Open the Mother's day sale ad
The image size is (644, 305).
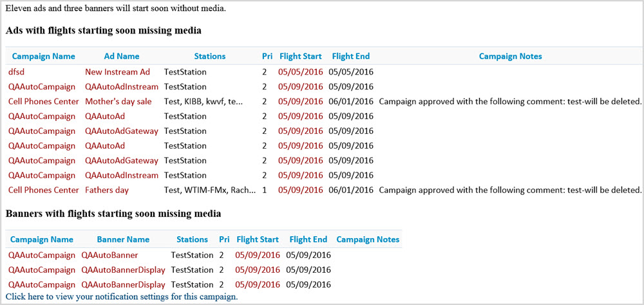(118, 102)
